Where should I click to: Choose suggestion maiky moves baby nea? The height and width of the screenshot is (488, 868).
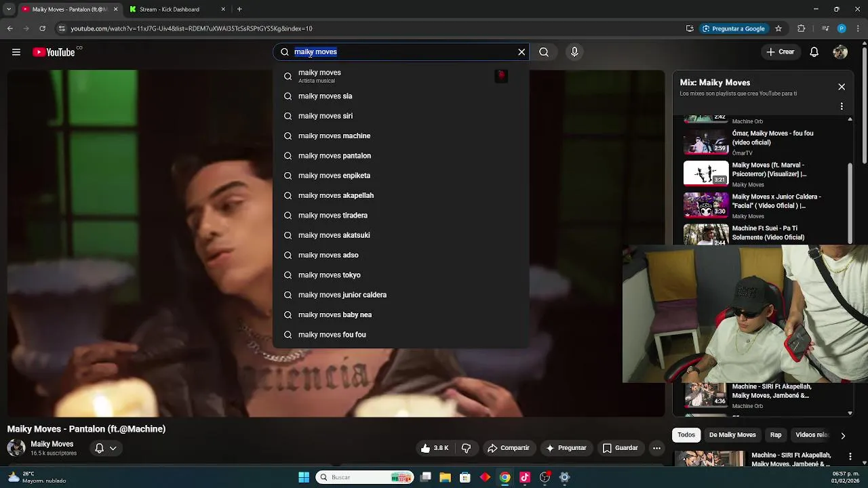(401, 314)
